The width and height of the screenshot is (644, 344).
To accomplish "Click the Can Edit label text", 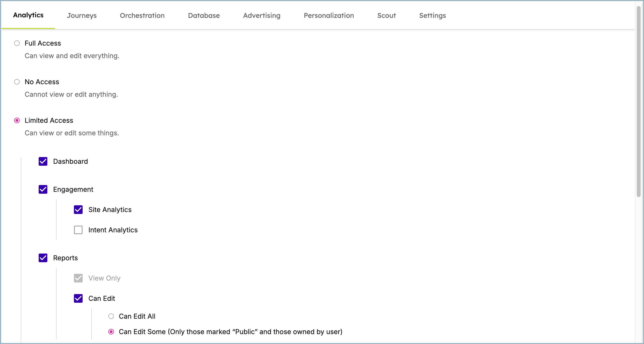I will [x=101, y=298].
